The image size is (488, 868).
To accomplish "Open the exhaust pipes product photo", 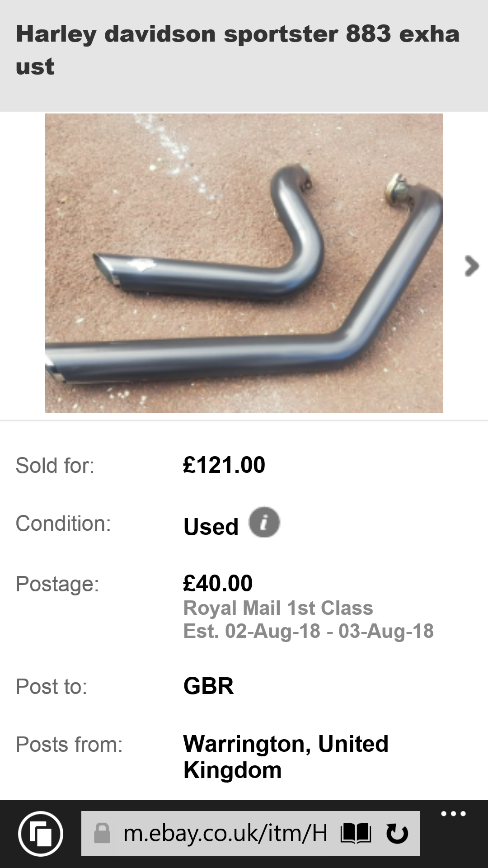I will (244, 263).
